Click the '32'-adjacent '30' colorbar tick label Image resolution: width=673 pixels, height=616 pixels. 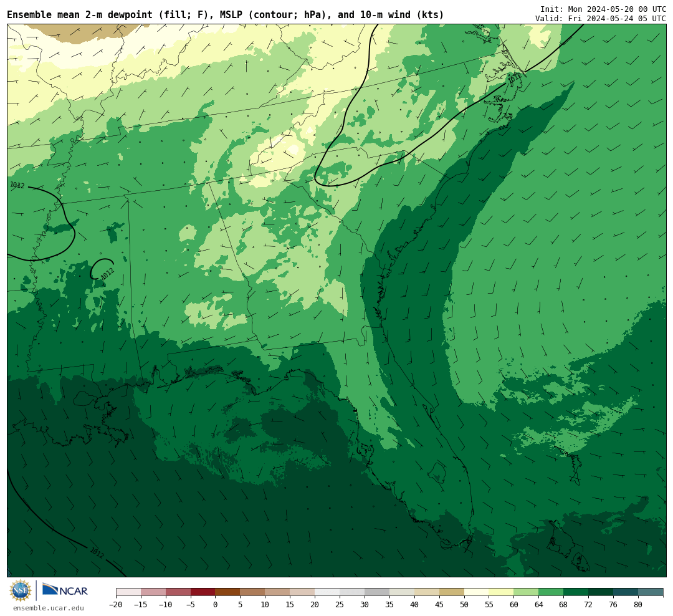[x=365, y=604]
